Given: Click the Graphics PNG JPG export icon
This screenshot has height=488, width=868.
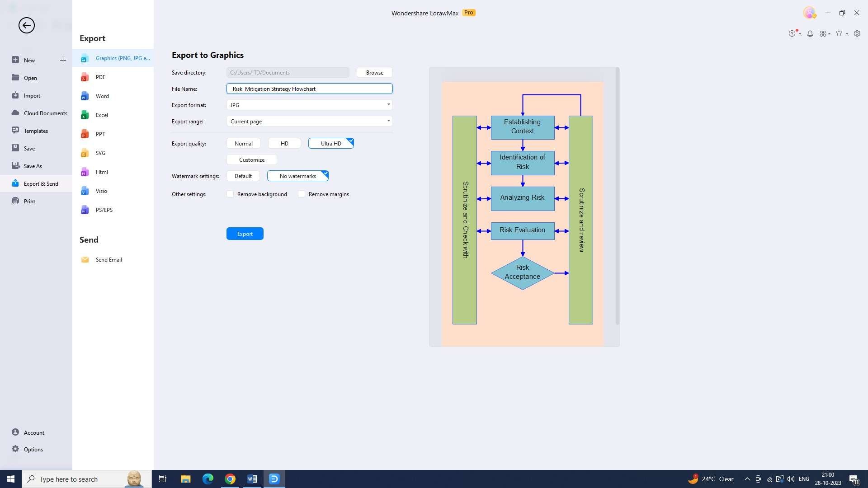Looking at the screenshot, I should point(85,58).
